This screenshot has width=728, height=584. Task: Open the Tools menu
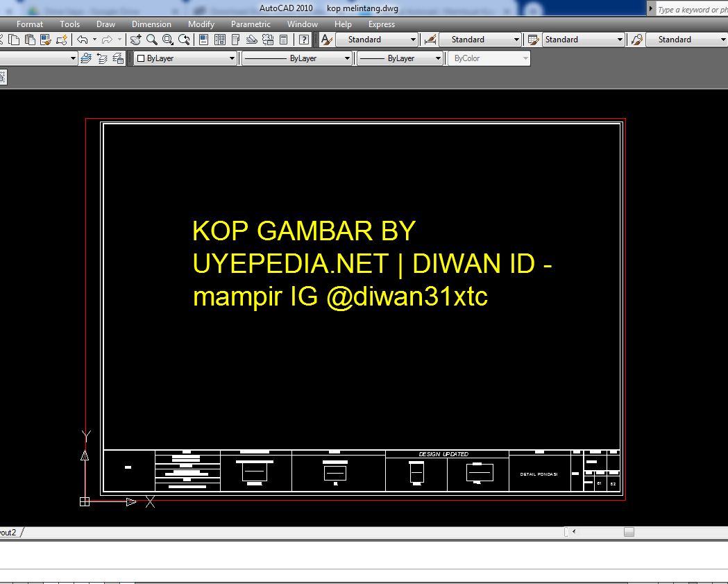pos(69,24)
